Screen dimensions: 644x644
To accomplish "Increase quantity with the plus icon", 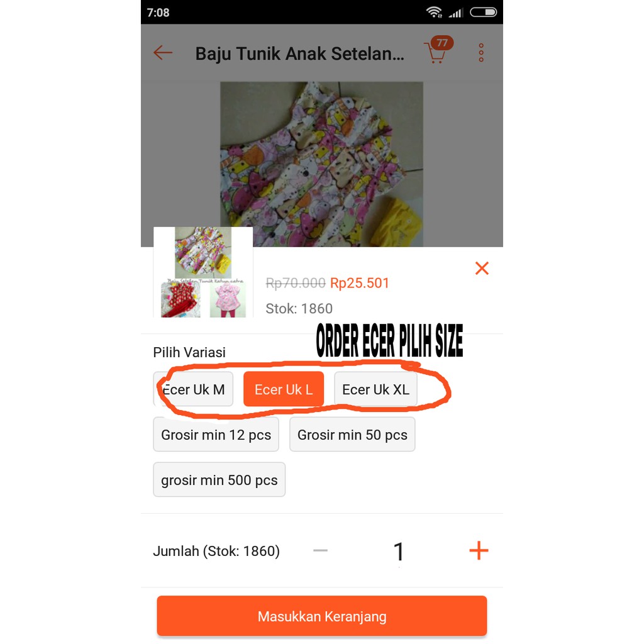I will click(x=479, y=550).
